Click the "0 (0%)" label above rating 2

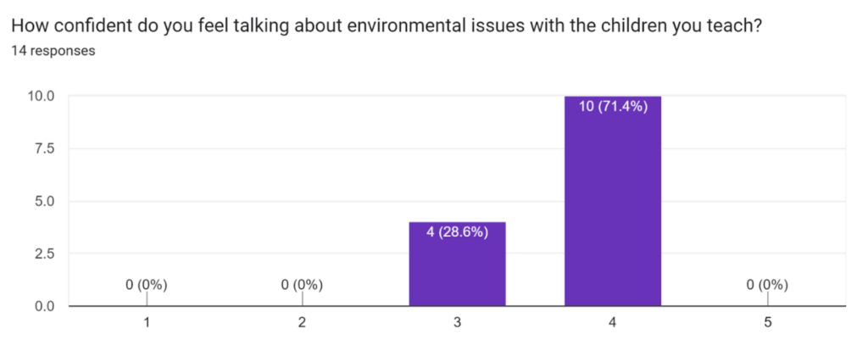point(303,285)
